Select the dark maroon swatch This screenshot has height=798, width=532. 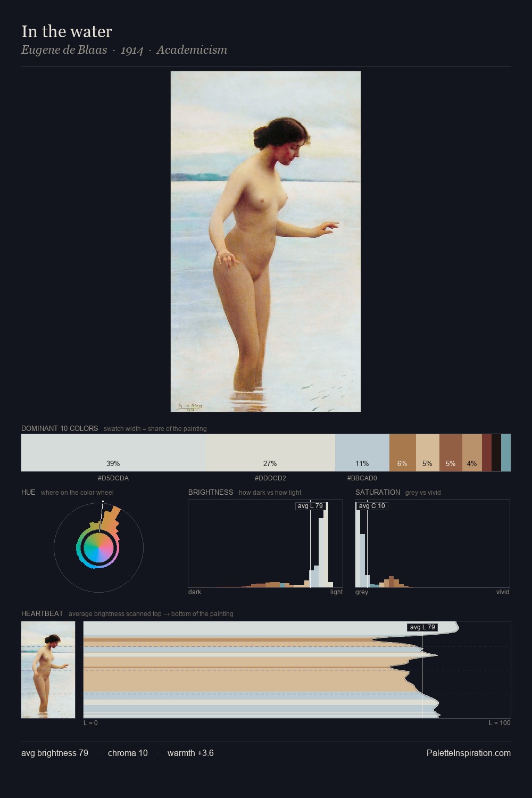pos(487,453)
